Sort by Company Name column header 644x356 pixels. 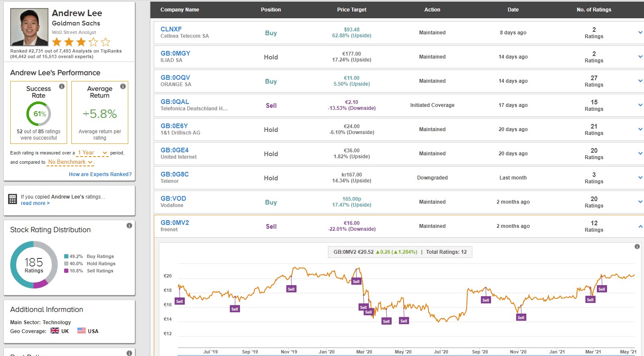(x=180, y=10)
